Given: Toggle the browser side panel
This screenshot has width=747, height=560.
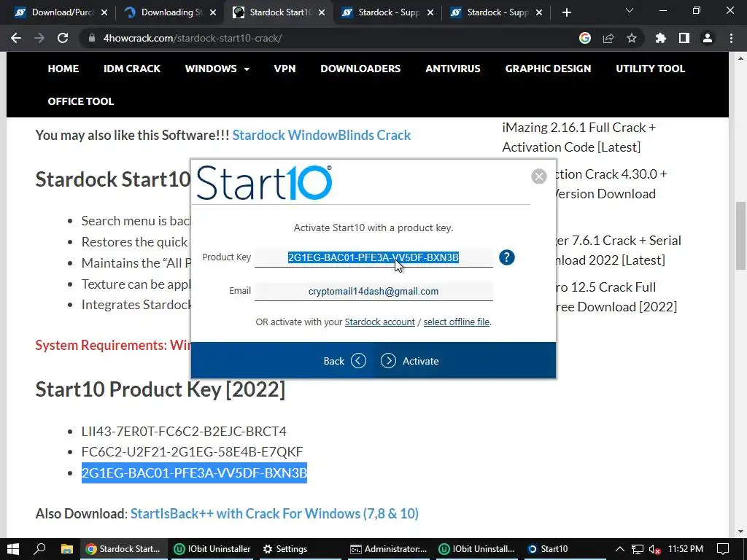Looking at the screenshot, I should pos(684,38).
